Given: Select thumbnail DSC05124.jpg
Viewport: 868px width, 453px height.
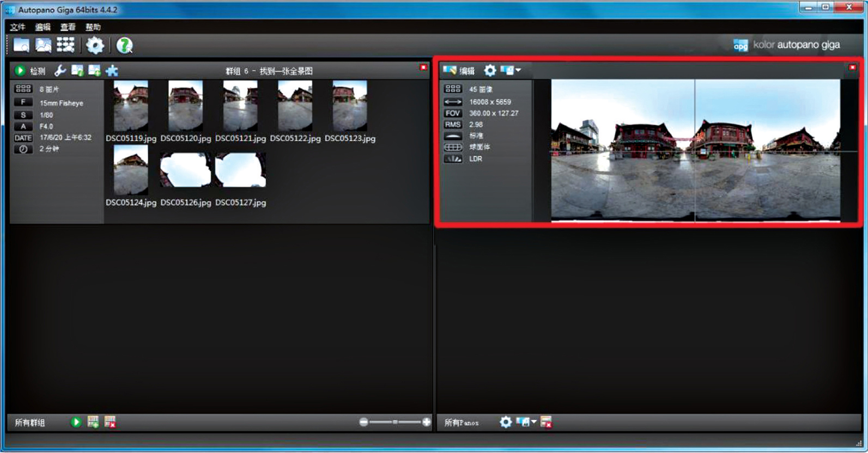Looking at the screenshot, I should [131, 170].
